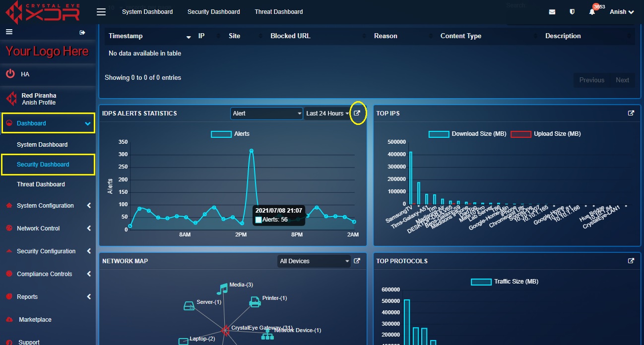Viewport: 644px width, 345px height.
Task: Click the Security Configuration sidebar icon
Action: 8,251
